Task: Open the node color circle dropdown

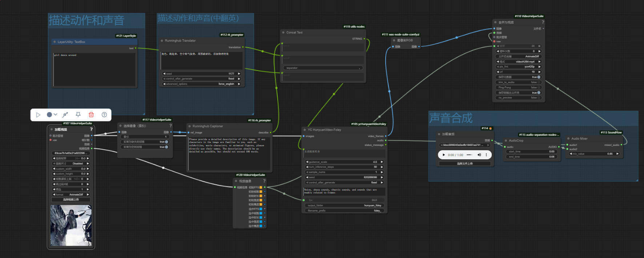Action: click(52, 115)
